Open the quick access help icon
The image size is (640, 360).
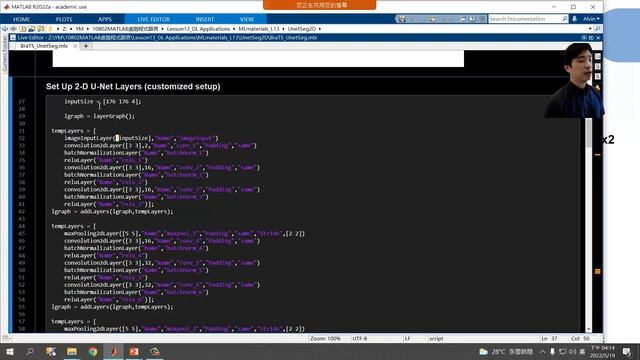click(x=472, y=19)
